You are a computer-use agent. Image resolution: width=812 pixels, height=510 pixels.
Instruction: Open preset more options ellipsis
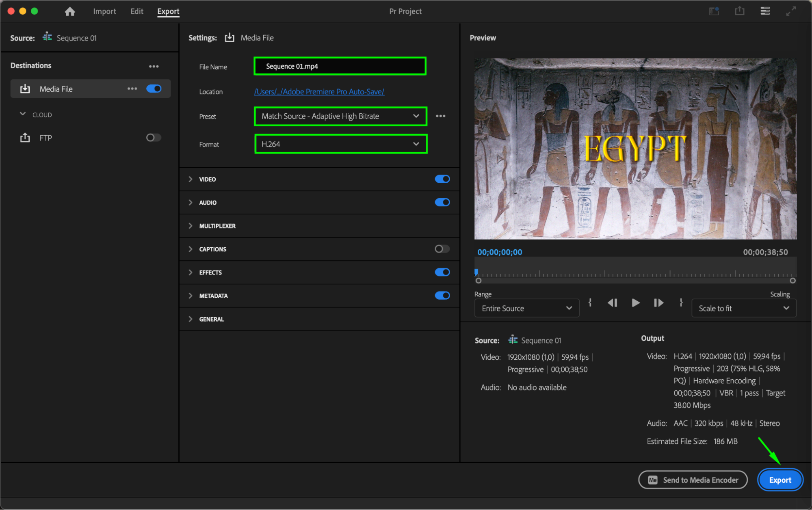(440, 116)
